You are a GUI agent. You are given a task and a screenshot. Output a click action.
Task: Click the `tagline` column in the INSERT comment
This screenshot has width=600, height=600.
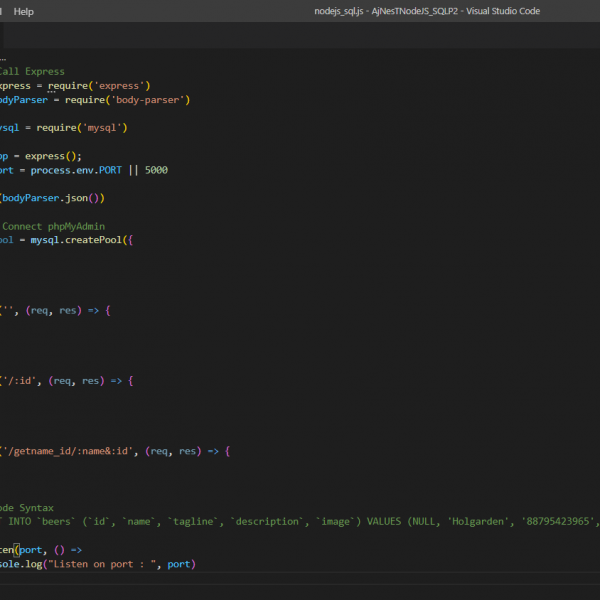point(192,521)
